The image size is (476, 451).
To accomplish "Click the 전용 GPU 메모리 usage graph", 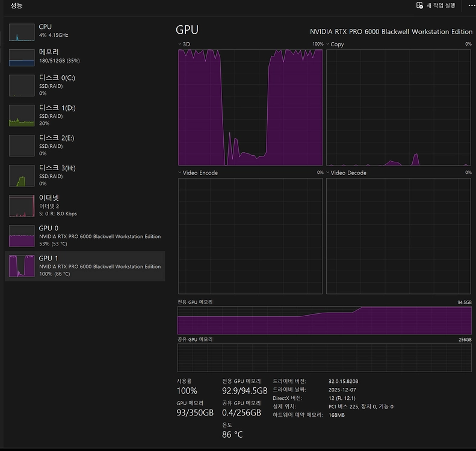I will (x=324, y=321).
